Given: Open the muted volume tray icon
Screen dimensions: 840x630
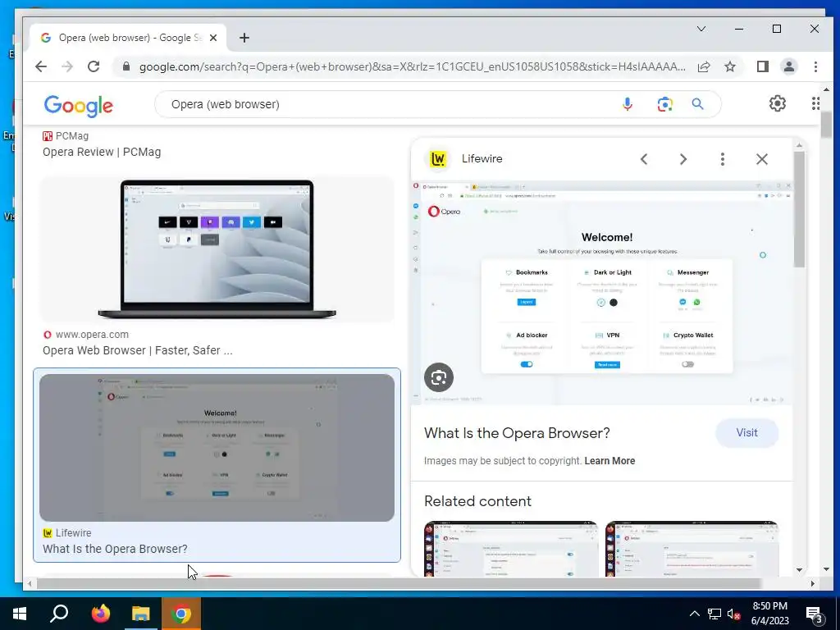Looking at the screenshot, I should tap(733, 614).
